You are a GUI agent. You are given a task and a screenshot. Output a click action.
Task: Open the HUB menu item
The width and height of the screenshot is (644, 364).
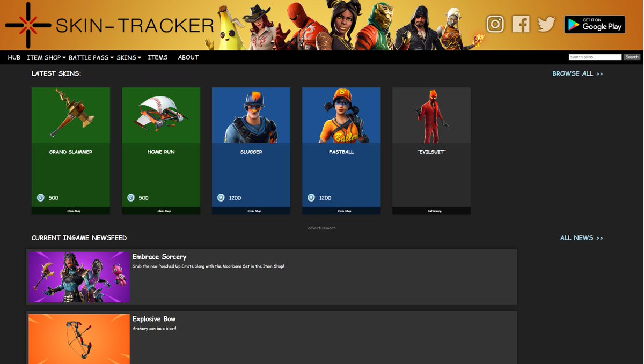pos(14,57)
